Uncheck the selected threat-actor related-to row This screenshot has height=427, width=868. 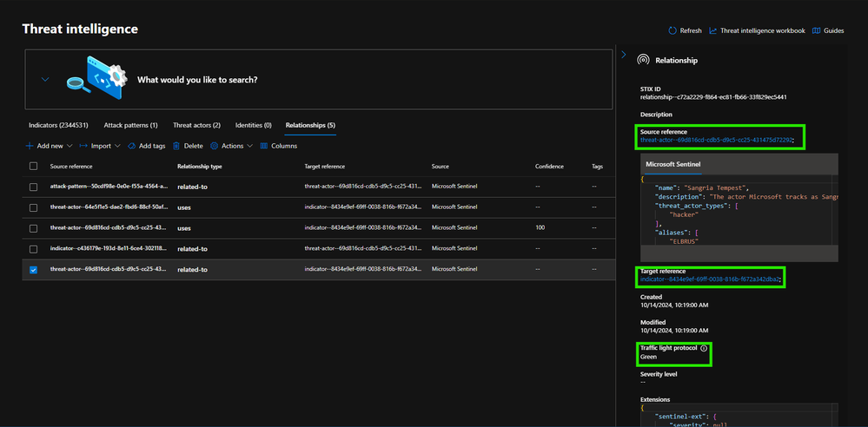(33, 269)
